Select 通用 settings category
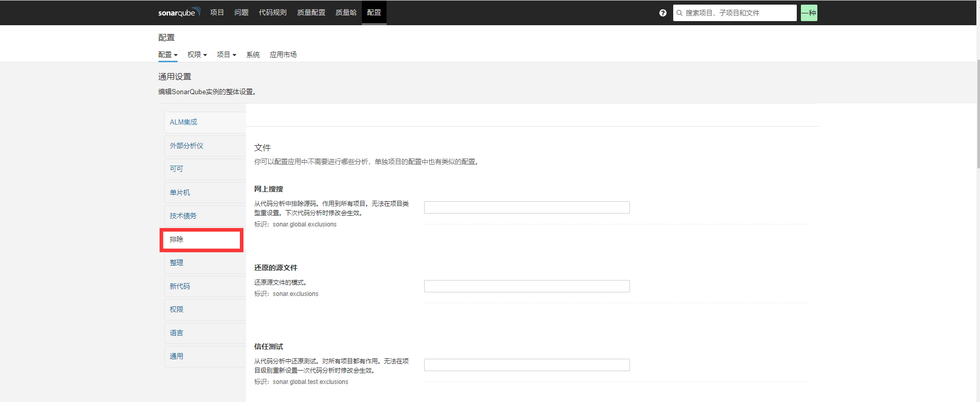980x402 pixels. tap(205, 356)
